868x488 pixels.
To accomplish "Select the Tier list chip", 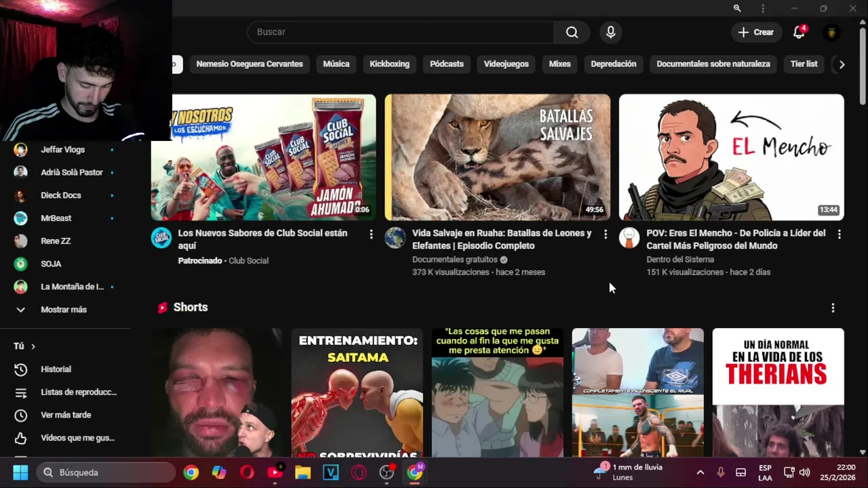I will click(x=804, y=64).
